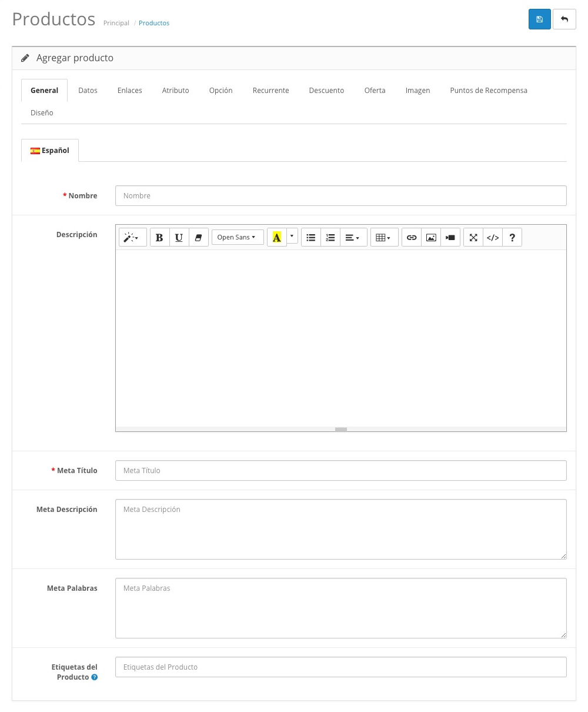
Task: Click the Productos breadcrumb link
Action: (x=154, y=23)
